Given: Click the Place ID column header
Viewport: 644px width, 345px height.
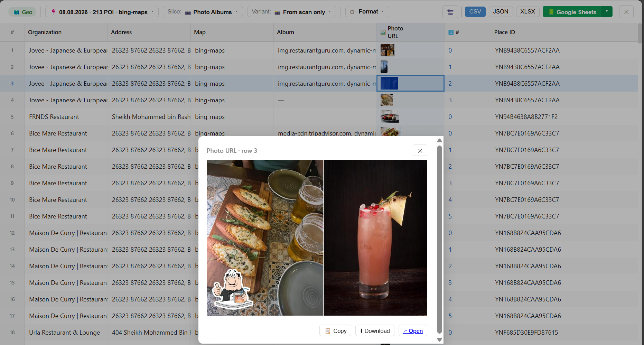Looking at the screenshot, I should tap(564, 32).
